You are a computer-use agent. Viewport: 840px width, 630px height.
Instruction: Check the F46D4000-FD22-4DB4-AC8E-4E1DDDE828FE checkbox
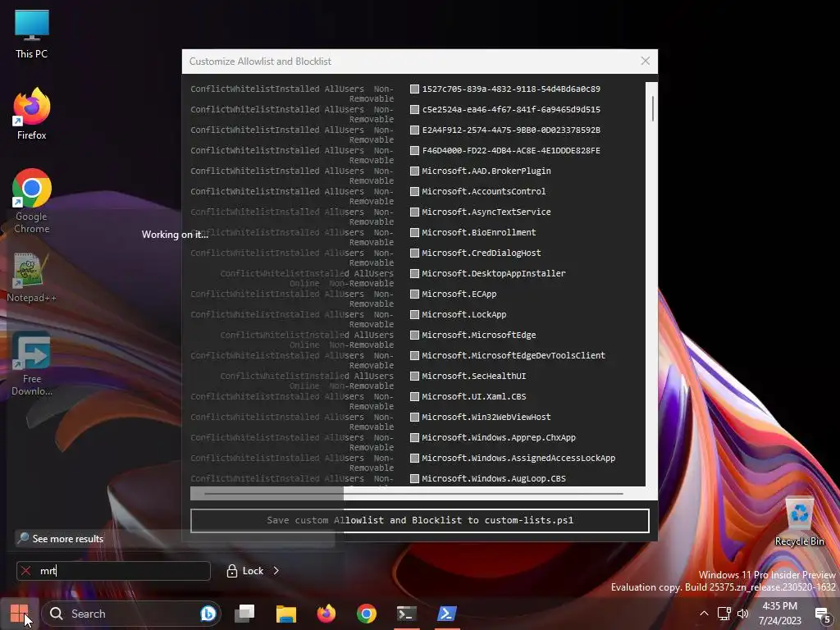[414, 151]
